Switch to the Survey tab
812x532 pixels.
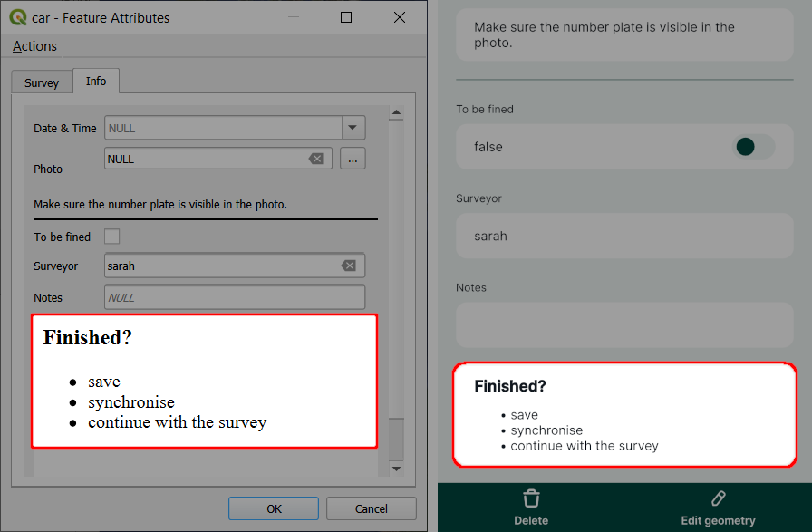coord(41,81)
